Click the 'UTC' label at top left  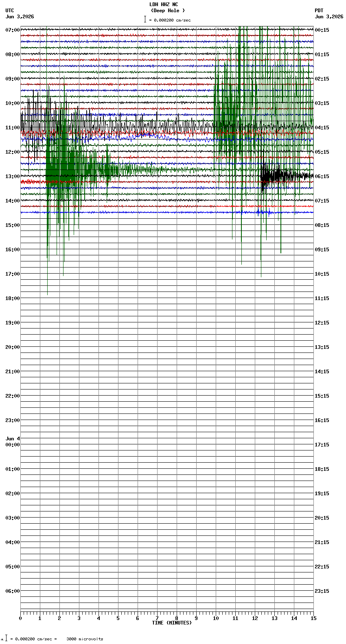coord(10,11)
